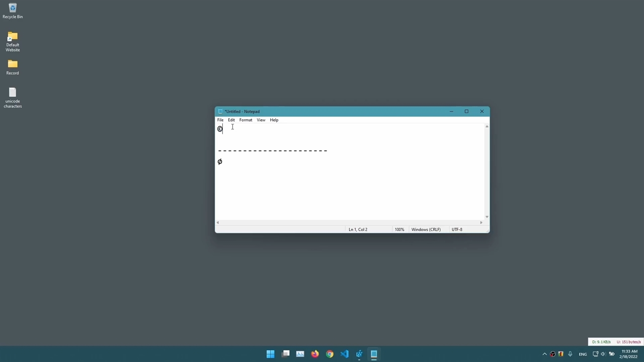Switch input language via ENG indicator

(x=583, y=354)
